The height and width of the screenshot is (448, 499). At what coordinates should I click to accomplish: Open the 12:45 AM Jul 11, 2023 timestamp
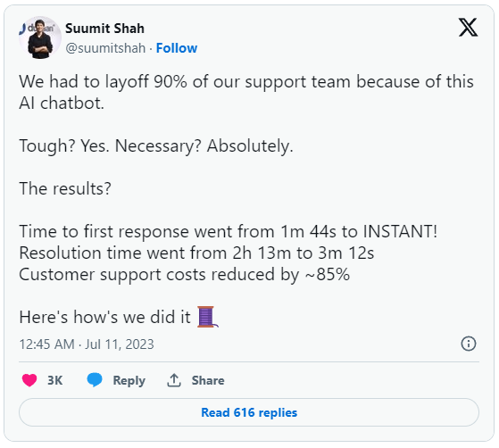point(87,344)
